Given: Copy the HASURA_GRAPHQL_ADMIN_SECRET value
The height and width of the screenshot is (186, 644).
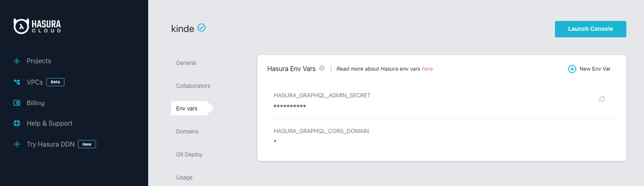Looking at the screenshot, I should 602,100.
